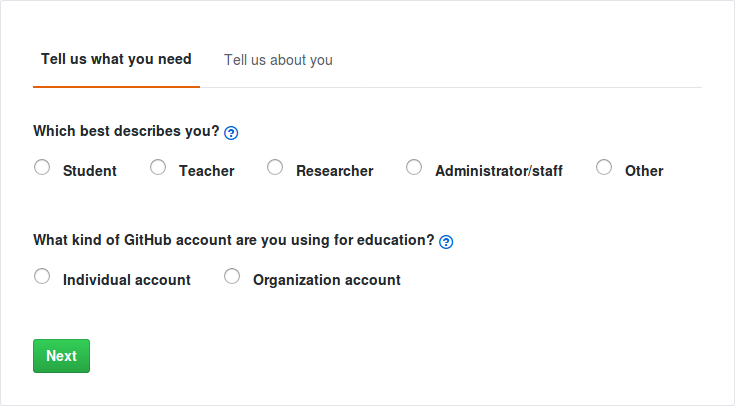
Task: Click the 'Student' label text
Action: (90, 171)
